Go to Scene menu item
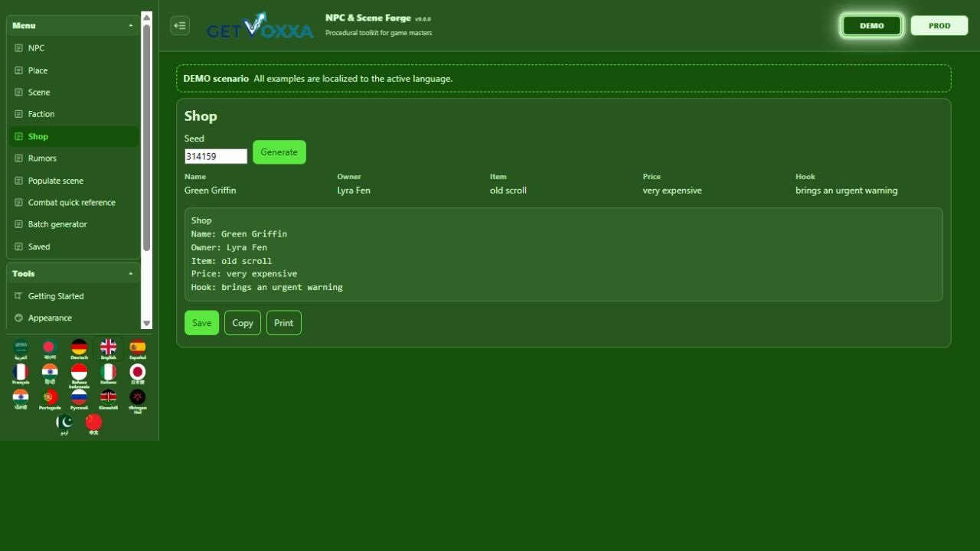The image size is (980, 551). click(73, 93)
